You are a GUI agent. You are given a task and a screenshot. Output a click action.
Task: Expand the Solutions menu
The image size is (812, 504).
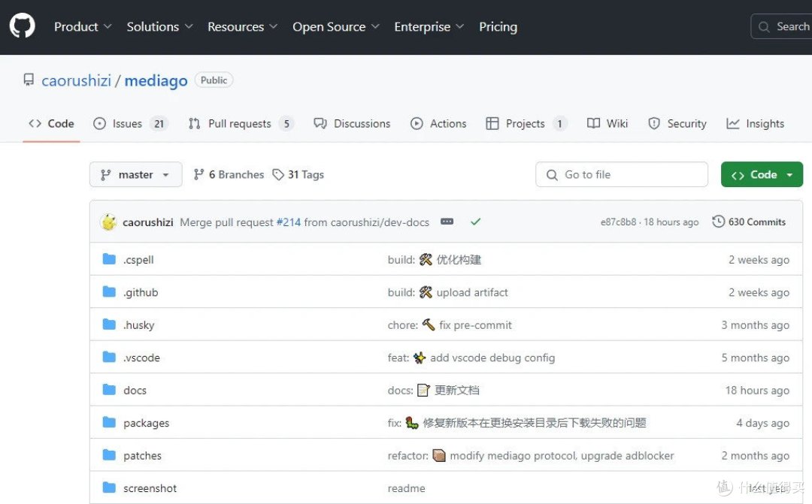pyautogui.click(x=159, y=26)
